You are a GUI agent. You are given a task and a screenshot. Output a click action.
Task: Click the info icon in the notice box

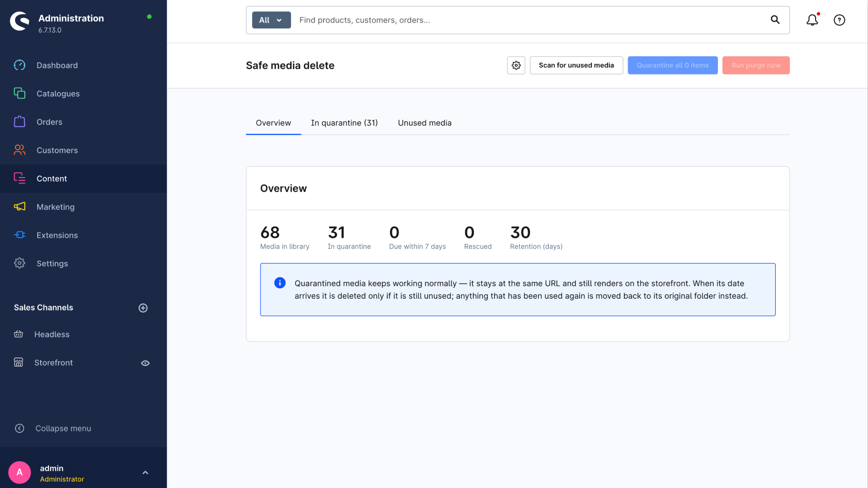click(280, 283)
